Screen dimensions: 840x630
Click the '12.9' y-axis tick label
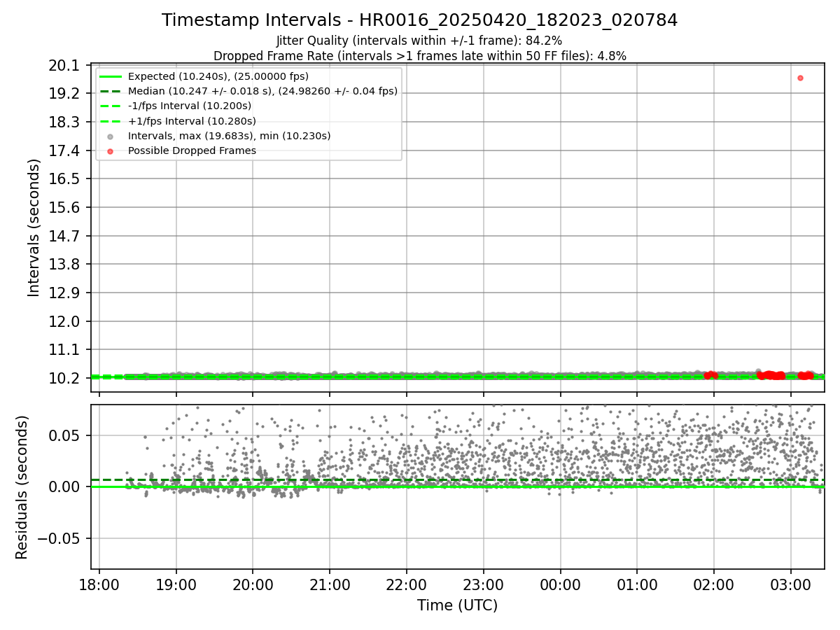click(x=64, y=293)
